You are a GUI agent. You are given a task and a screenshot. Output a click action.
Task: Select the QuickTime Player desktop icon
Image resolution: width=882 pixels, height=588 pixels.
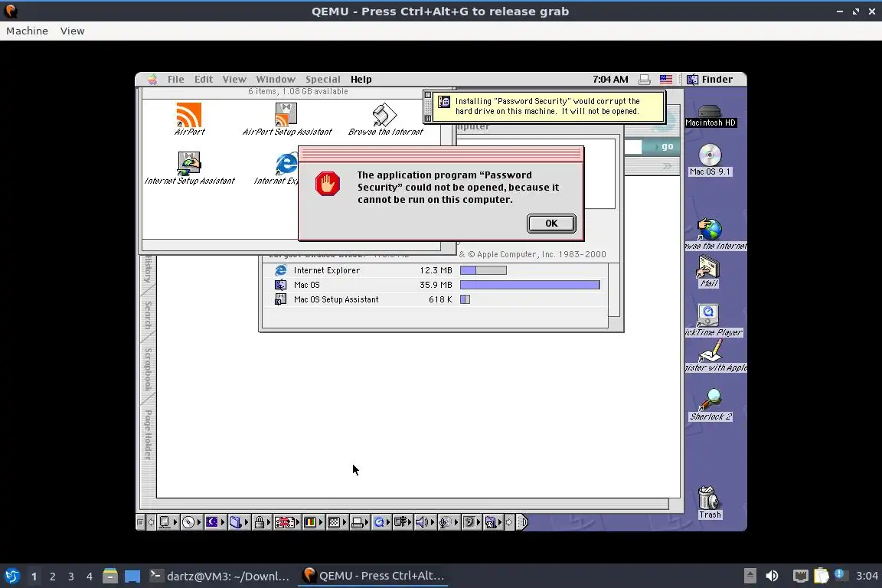click(x=709, y=315)
